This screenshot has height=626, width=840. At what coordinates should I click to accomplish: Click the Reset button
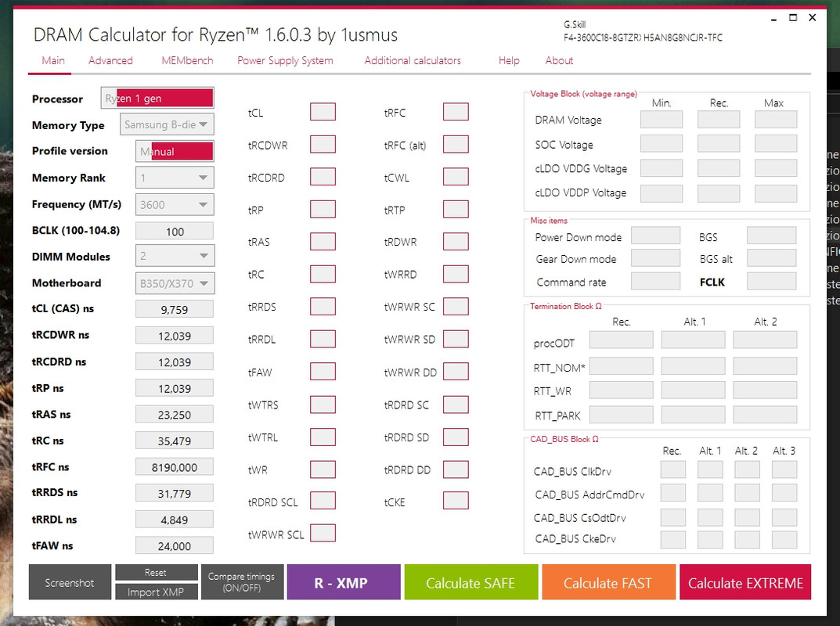156,573
